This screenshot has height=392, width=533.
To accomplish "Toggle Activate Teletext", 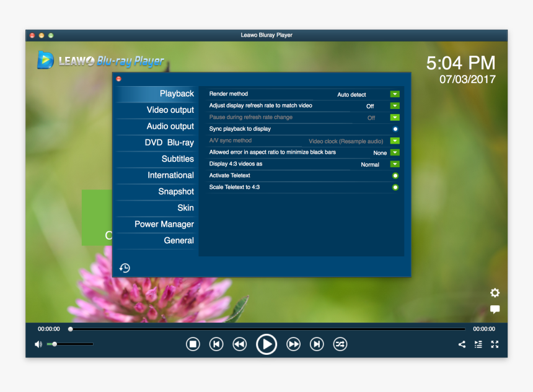I will click(x=395, y=175).
